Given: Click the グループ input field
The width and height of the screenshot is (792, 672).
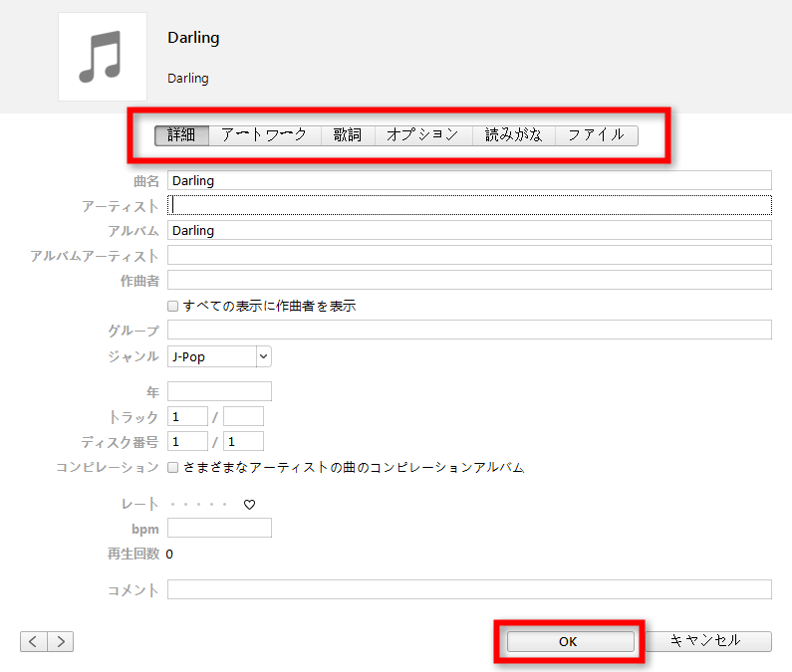Looking at the screenshot, I should click(469, 330).
